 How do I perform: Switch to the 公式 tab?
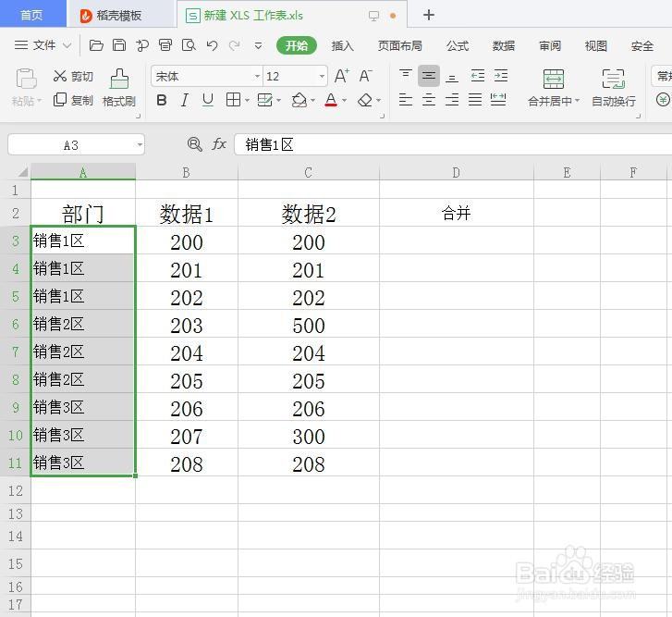pos(458,45)
